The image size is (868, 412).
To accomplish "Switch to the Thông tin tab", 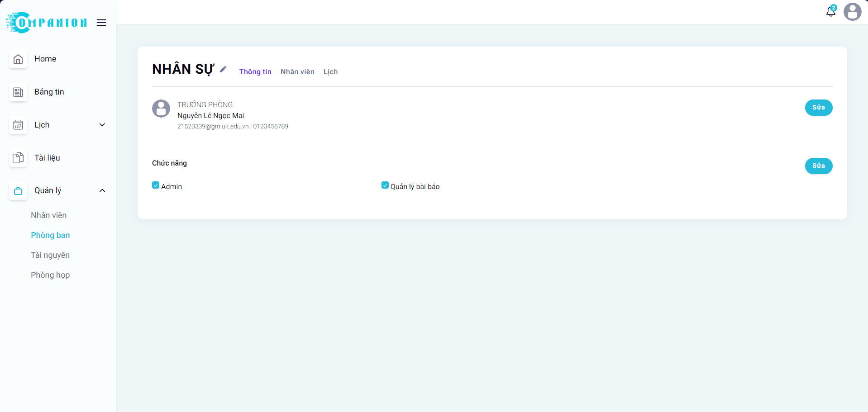I will click(x=255, y=71).
